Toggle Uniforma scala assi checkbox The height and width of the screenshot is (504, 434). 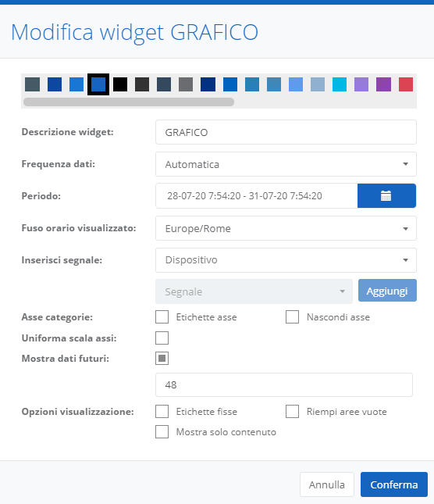(162, 338)
